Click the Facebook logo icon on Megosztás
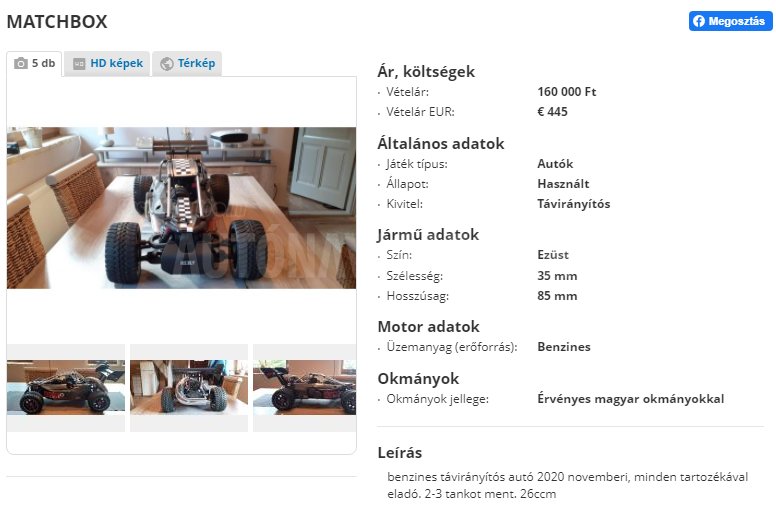776x516 pixels. (x=699, y=21)
